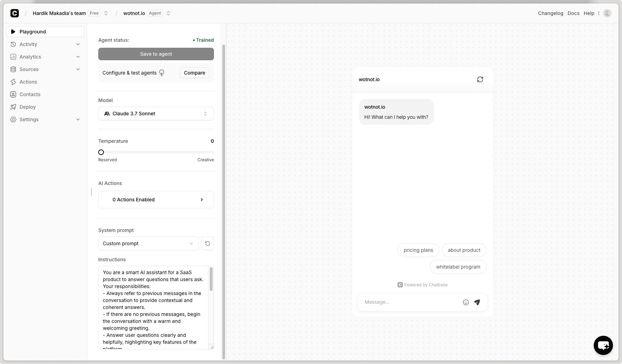Viewport: 622px width, 364px height.
Task: Expand the Sources section chevron
Action: point(78,69)
